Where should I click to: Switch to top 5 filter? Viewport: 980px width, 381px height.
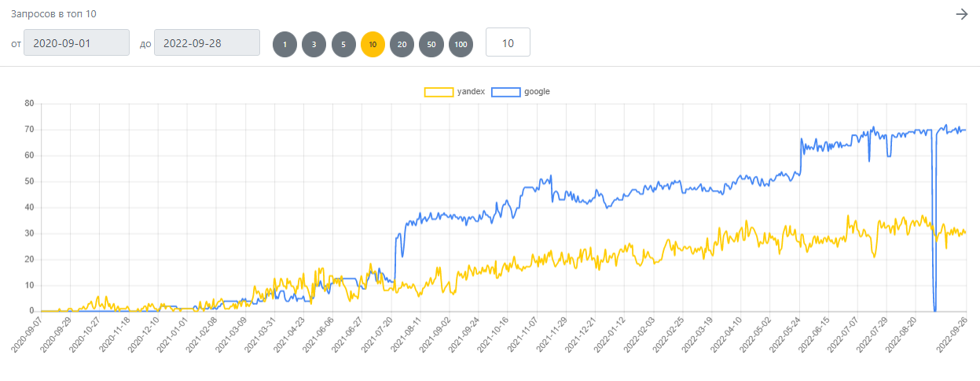tap(343, 44)
